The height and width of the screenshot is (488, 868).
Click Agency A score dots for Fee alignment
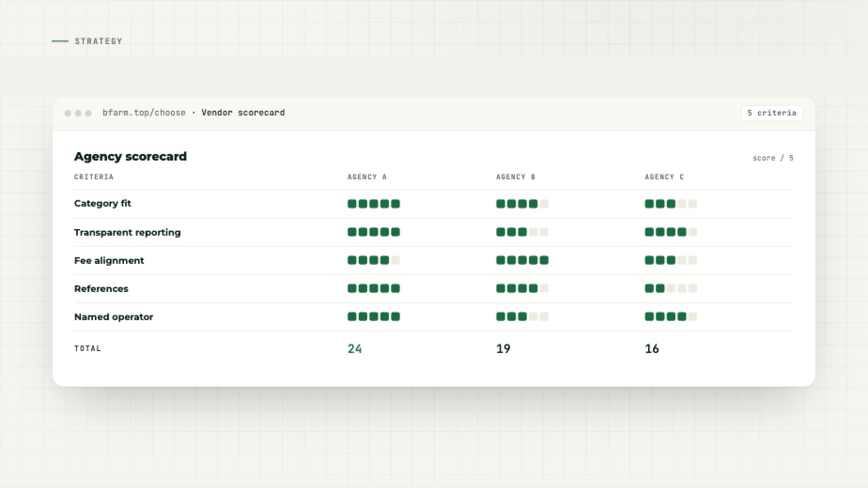click(x=374, y=260)
